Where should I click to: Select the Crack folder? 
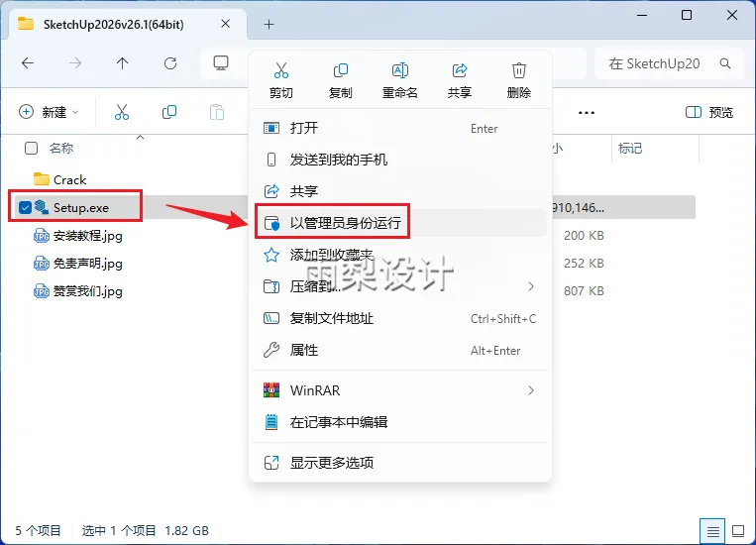point(59,180)
